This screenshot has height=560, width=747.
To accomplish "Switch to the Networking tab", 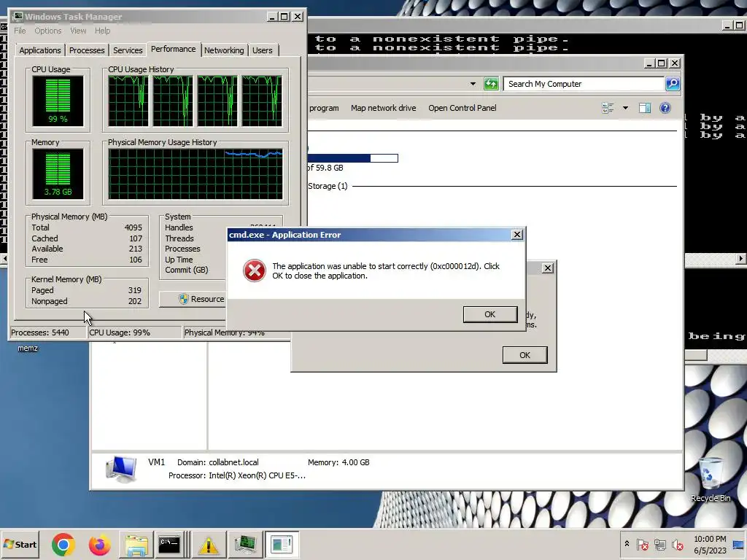I will click(224, 50).
